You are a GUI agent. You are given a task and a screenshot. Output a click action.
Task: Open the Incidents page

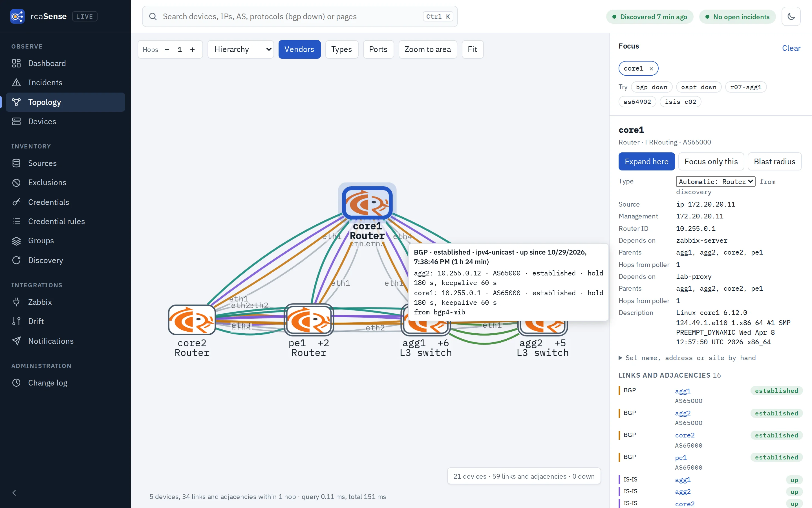[x=65, y=82]
